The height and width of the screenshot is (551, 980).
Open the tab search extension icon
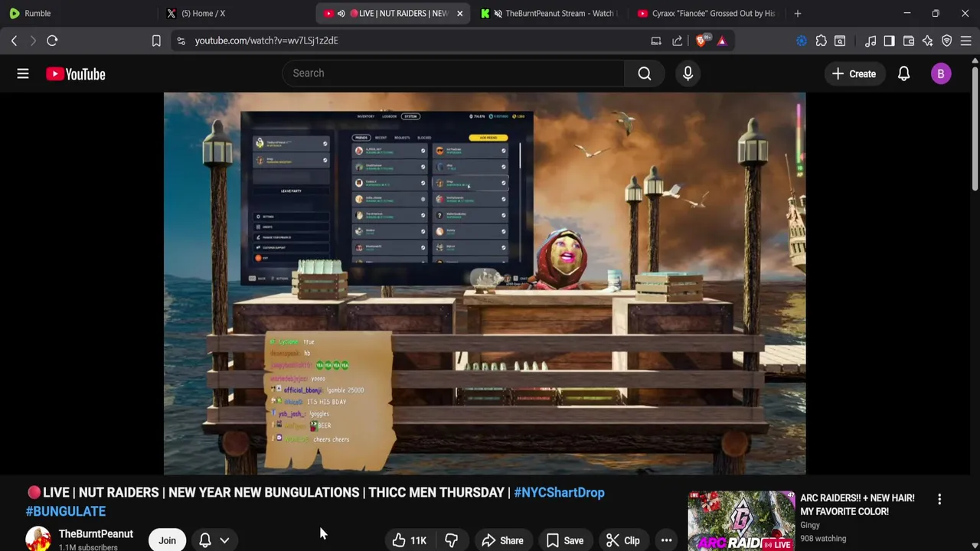840,41
